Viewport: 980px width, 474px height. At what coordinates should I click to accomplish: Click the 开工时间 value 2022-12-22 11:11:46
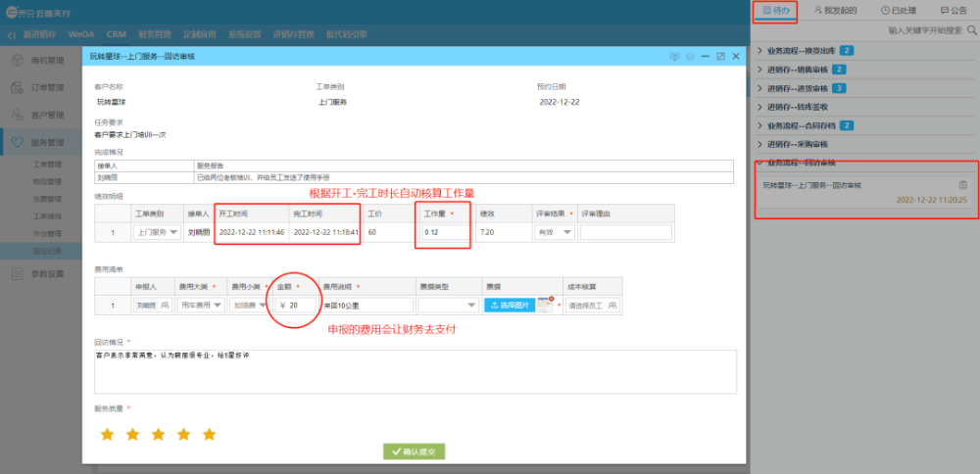coord(252,232)
